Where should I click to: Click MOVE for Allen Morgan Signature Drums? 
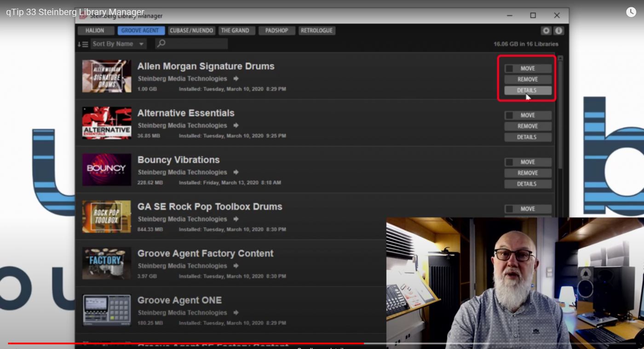(528, 68)
